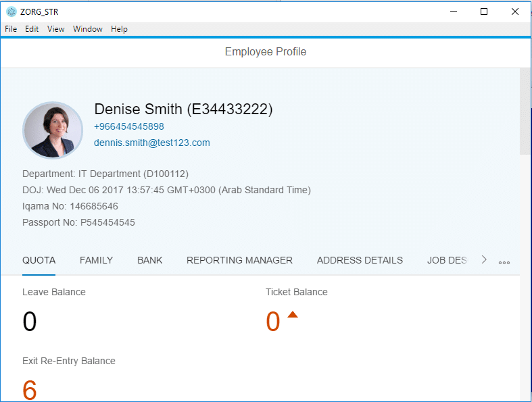The height and width of the screenshot is (402, 532).
Task: Switch to the FAMILY tab
Action: pos(96,260)
